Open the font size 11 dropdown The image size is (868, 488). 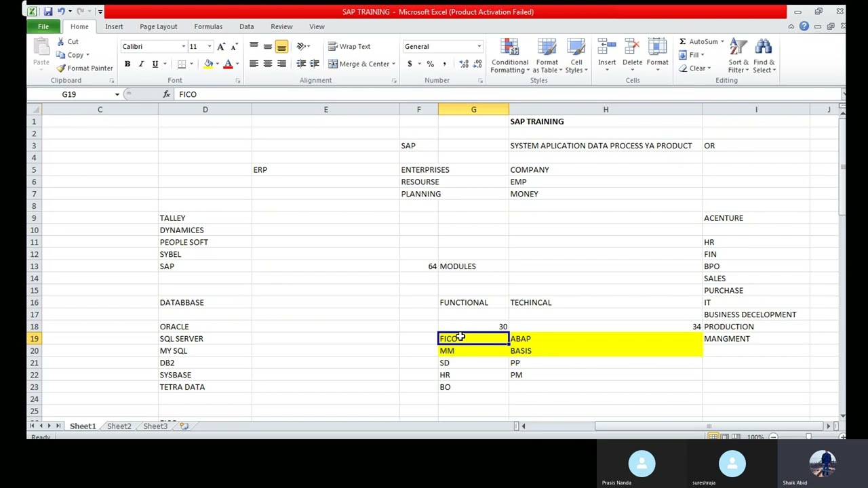pyautogui.click(x=209, y=47)
